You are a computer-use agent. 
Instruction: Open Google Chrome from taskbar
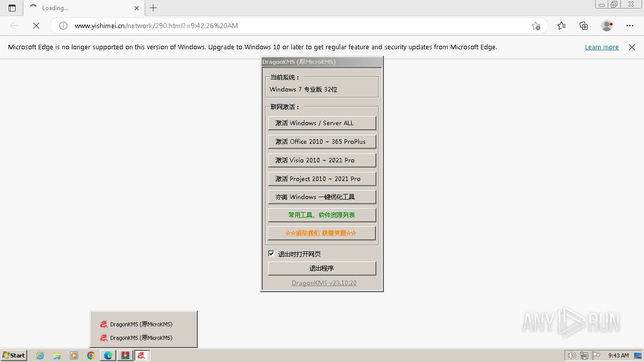(x=91, y=355)
